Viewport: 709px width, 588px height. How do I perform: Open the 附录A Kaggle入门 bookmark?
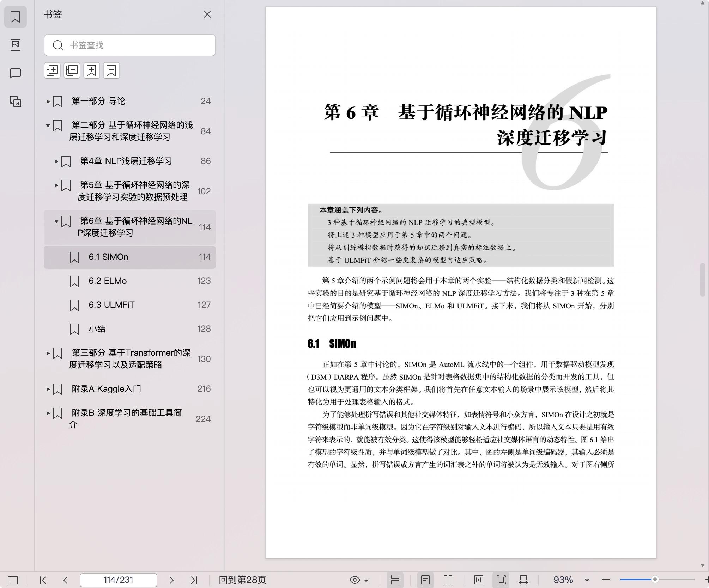(130, 389)
